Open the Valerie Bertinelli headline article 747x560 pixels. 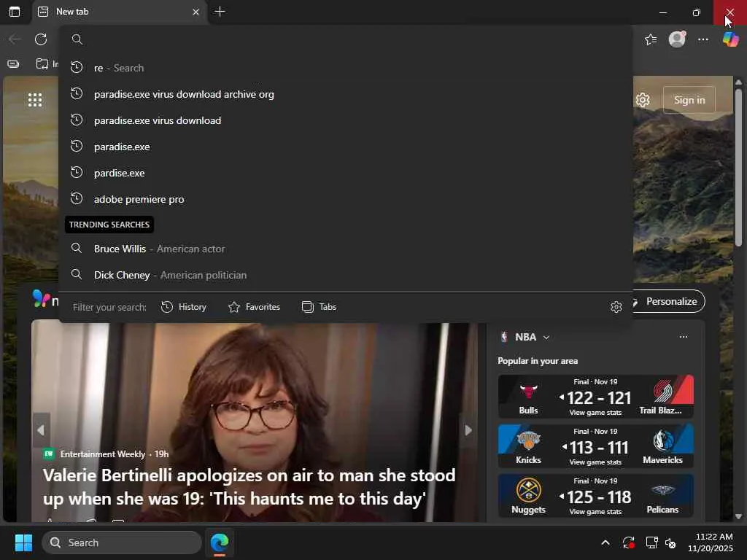[x=249, y=486]
